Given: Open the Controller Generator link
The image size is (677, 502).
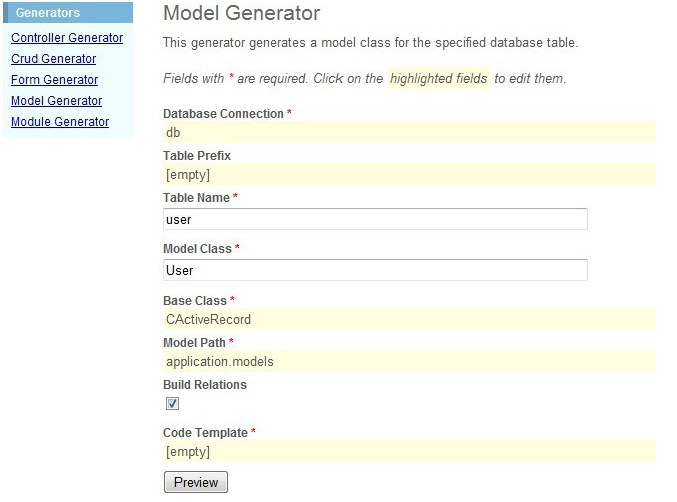Looking at the screenshot, I should (67, 38).
